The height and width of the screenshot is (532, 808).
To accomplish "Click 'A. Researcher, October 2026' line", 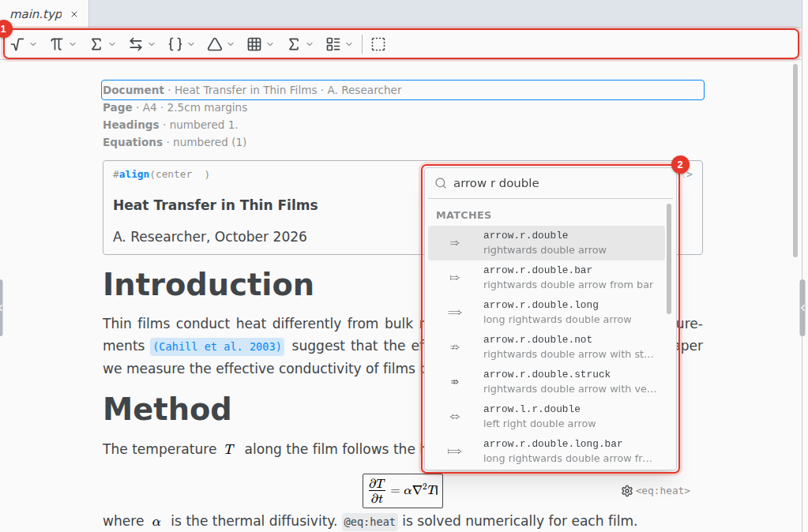I will (210, 236).
